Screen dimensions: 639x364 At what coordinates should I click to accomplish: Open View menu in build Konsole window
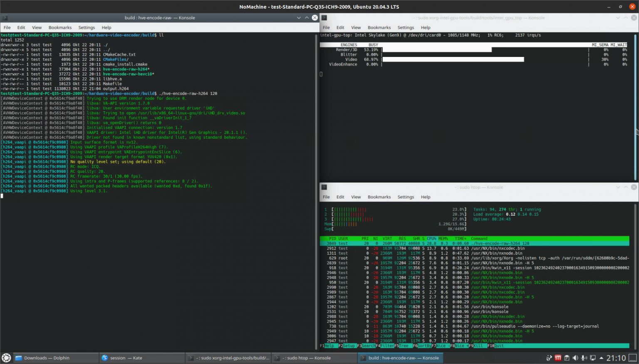37,27
